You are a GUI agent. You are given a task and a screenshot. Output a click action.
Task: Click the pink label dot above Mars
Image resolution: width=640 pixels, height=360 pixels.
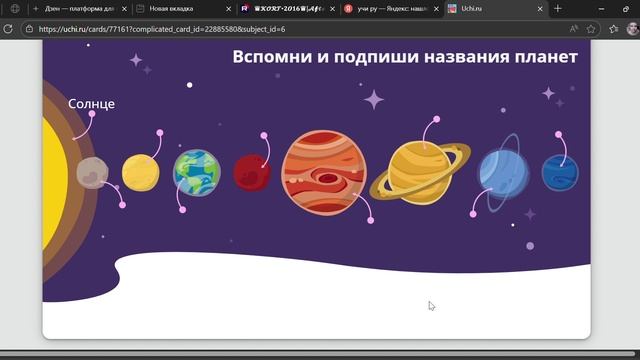pos(264,135)
